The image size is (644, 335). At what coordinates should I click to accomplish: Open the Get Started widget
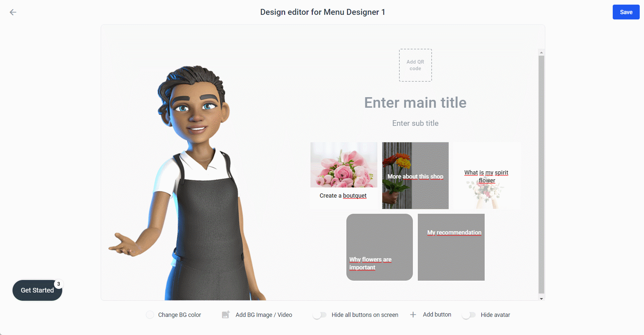[x=37, y=290]
